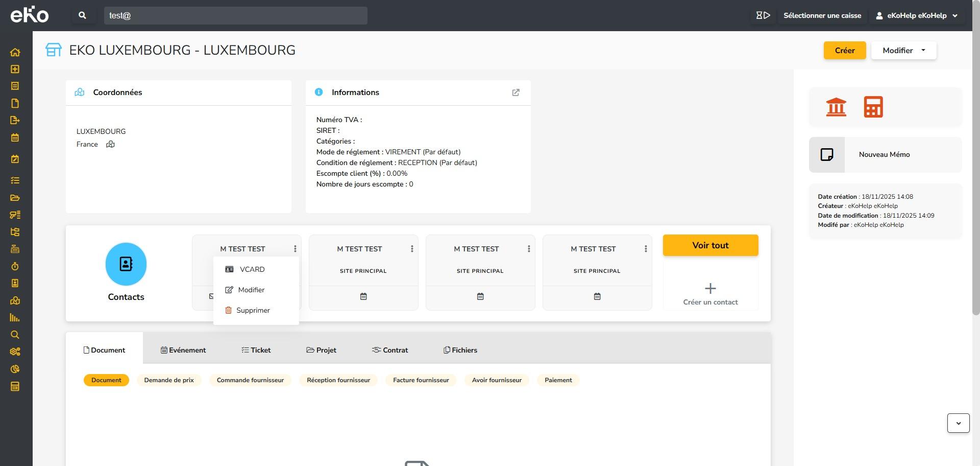Screen dimensions: 980x466
Task: Choose VCARD from the contact menu
Action: (252, 269)
